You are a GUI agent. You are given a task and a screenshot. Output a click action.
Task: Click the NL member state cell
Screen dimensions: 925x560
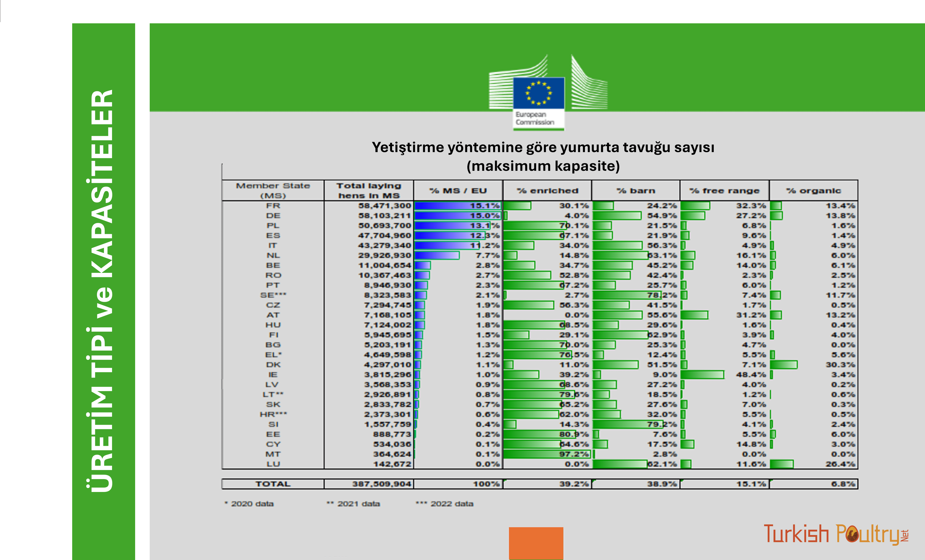click(x=273, y=256)
